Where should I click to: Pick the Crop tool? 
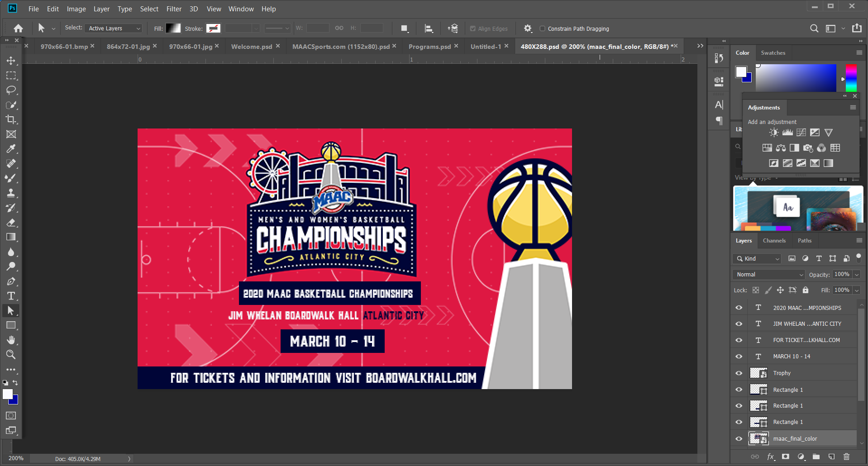11,119
